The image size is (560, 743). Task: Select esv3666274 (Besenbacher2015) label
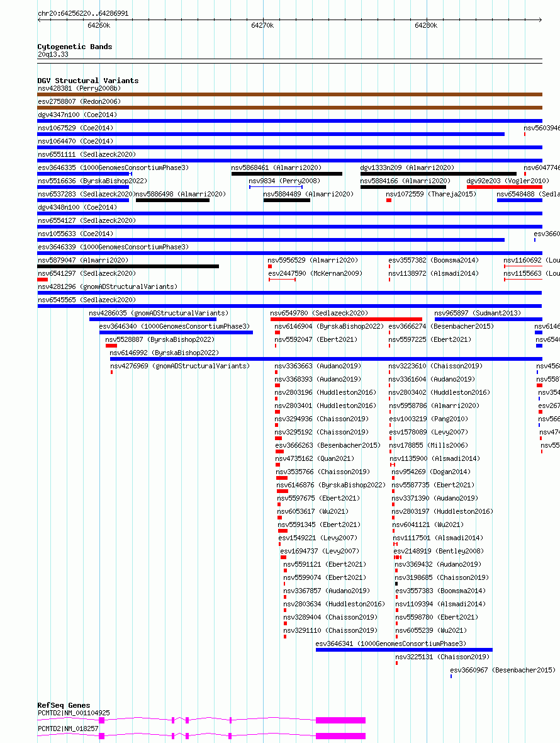click(441, 327)
